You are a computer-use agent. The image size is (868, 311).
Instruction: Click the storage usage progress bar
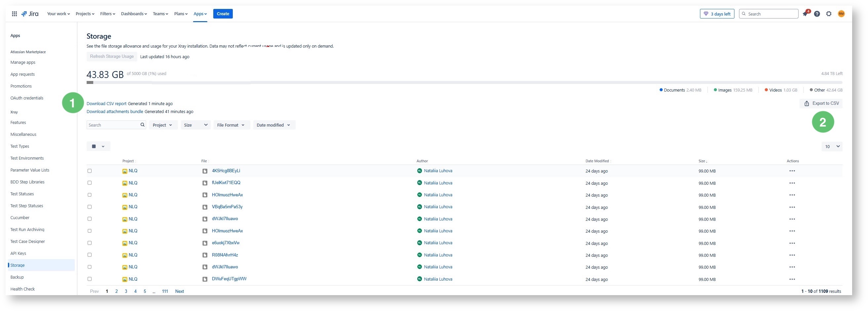tap(464, 83)
